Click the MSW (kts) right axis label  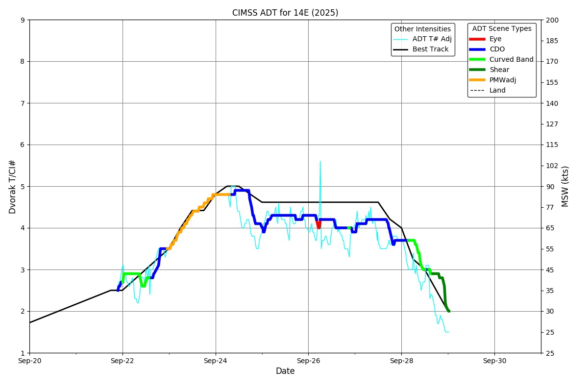click(565, 187)
